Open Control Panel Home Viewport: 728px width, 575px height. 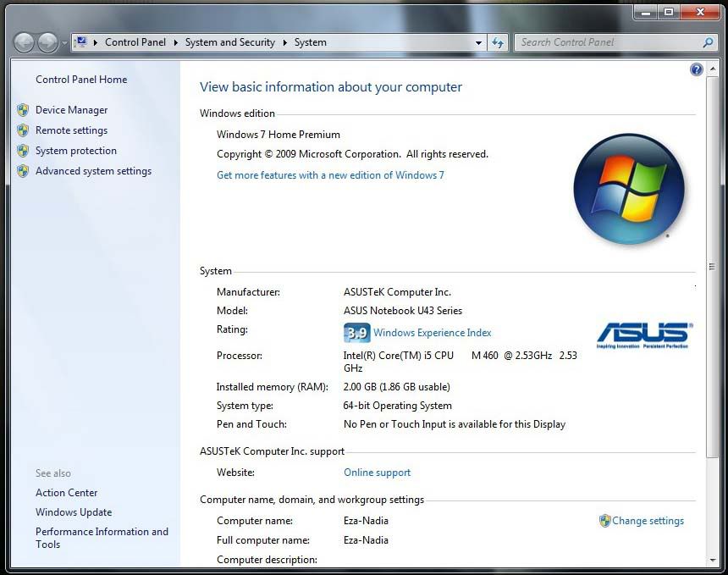tap(81, 80)
